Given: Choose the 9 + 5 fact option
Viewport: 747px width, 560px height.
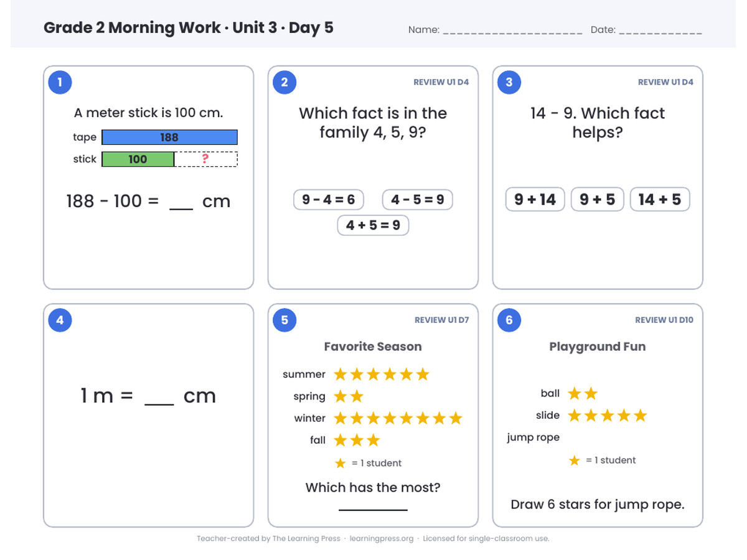Looking at the screenshot, I should point(597,200).
